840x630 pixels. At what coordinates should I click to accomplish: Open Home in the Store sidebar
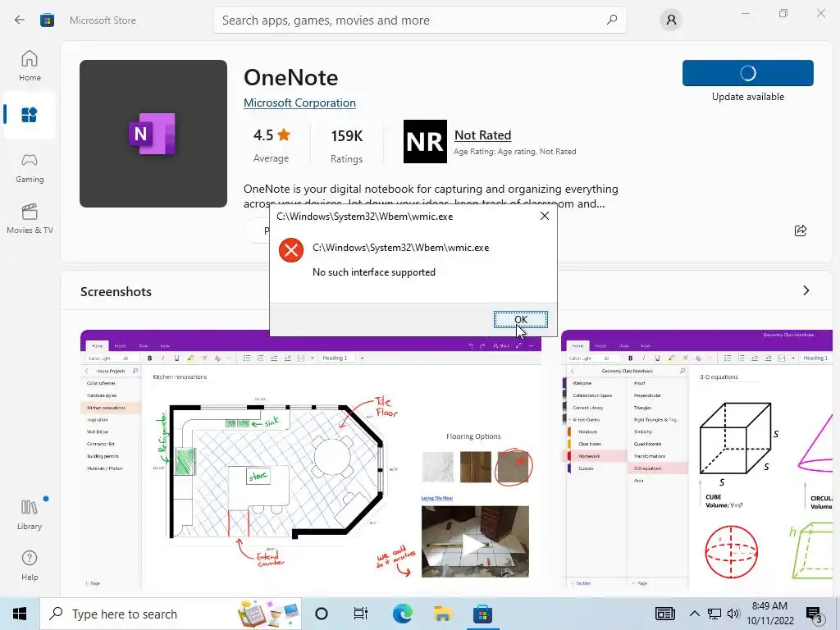[x=30, y=66]
